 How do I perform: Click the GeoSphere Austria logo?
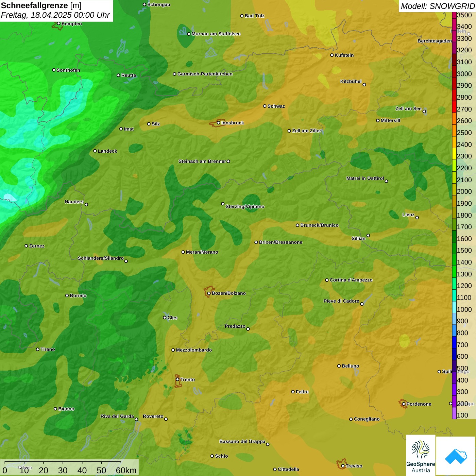tap(421, 455)
